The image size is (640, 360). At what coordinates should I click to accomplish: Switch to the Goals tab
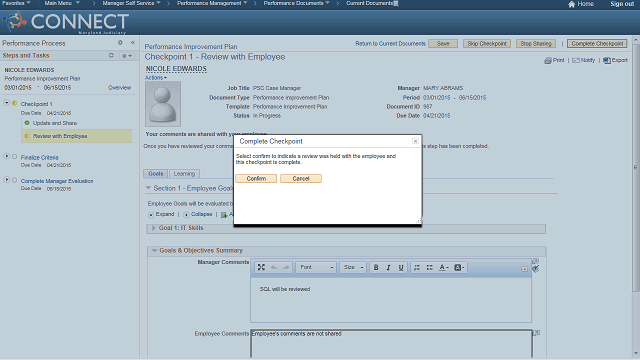(x=156, y=173)
